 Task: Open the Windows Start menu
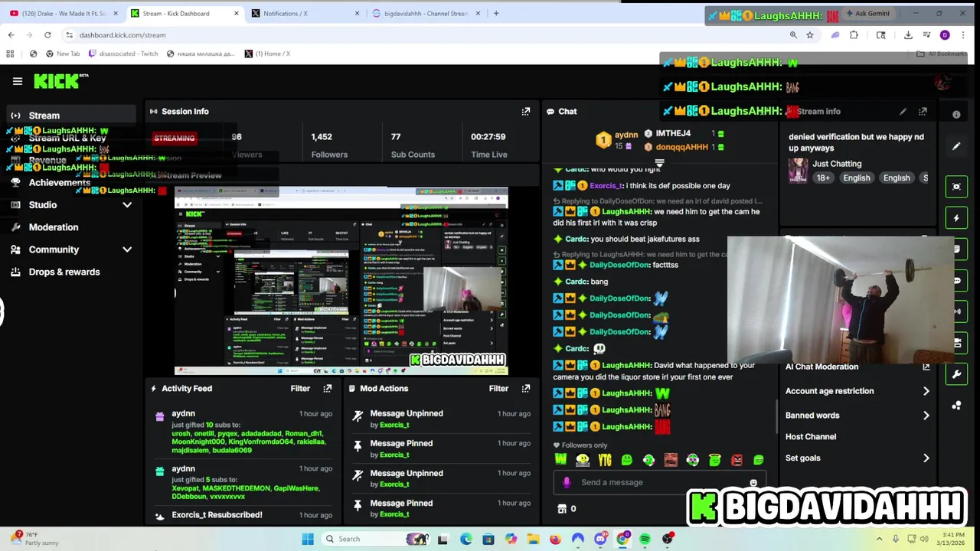pos(308,540)
